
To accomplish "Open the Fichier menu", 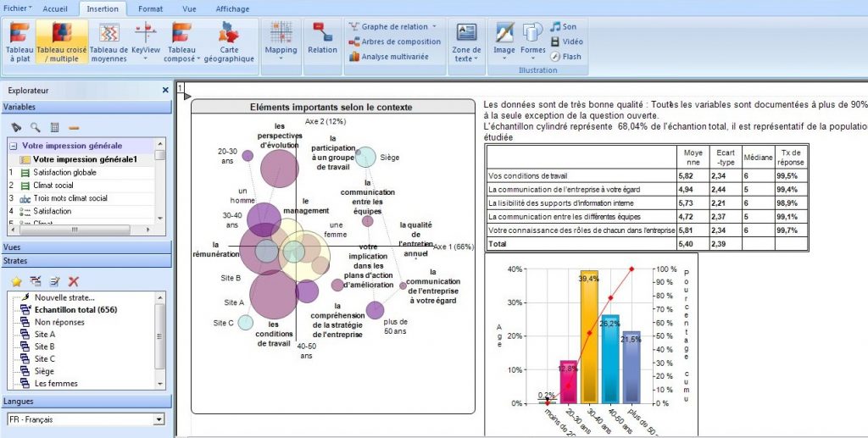I will (x=17, y=8).
